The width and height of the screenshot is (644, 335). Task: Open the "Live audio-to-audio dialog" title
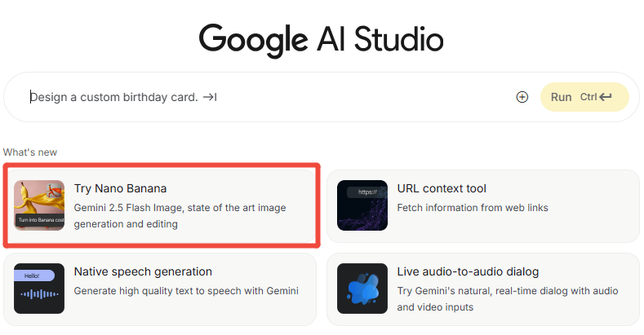click(468, 271)
